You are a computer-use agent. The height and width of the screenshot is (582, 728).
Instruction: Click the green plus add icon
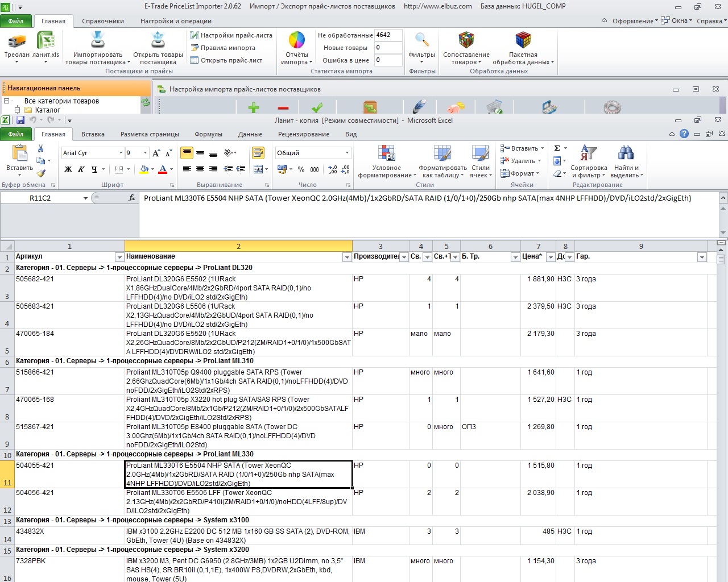click(x=254, y=108)
